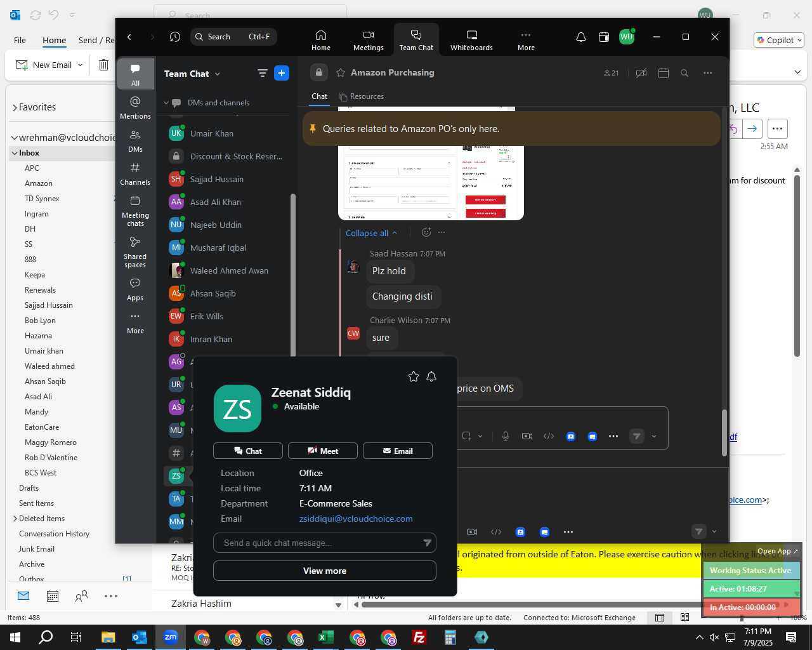Click Windows Start button
Image resolution: width=812 pixels, height=650 pixels.
tap(15, 637)
